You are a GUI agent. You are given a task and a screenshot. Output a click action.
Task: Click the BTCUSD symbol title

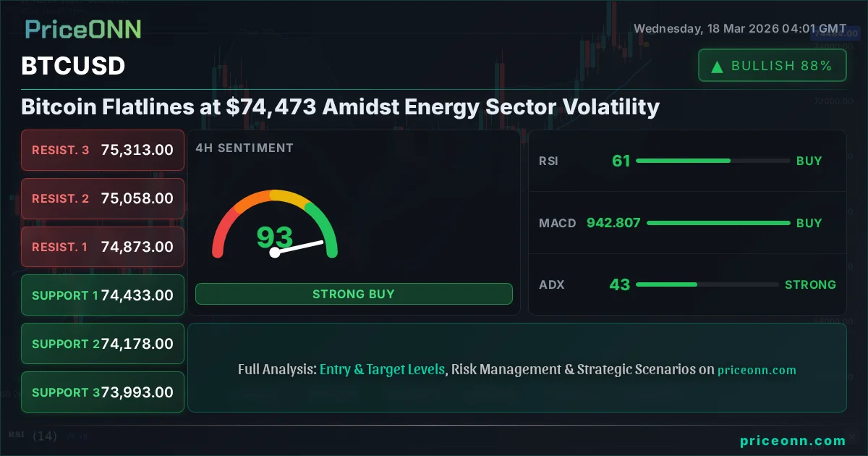[x=73, y=66]
